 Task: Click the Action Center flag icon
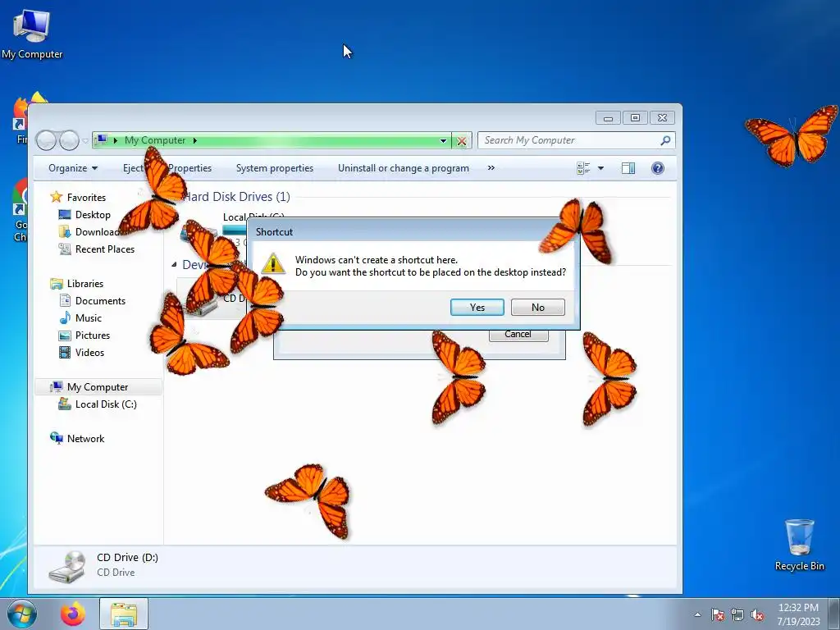pyautogui.click(x=717, y=614)
